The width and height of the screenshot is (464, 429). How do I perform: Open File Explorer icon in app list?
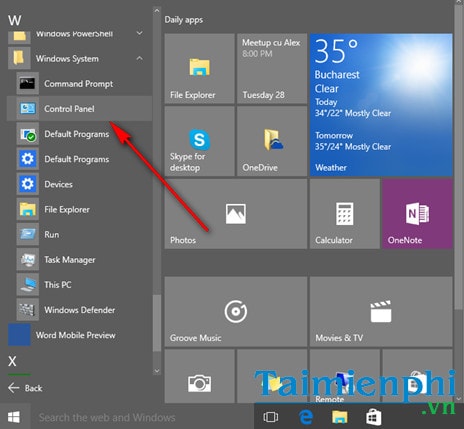click(27, 209)
